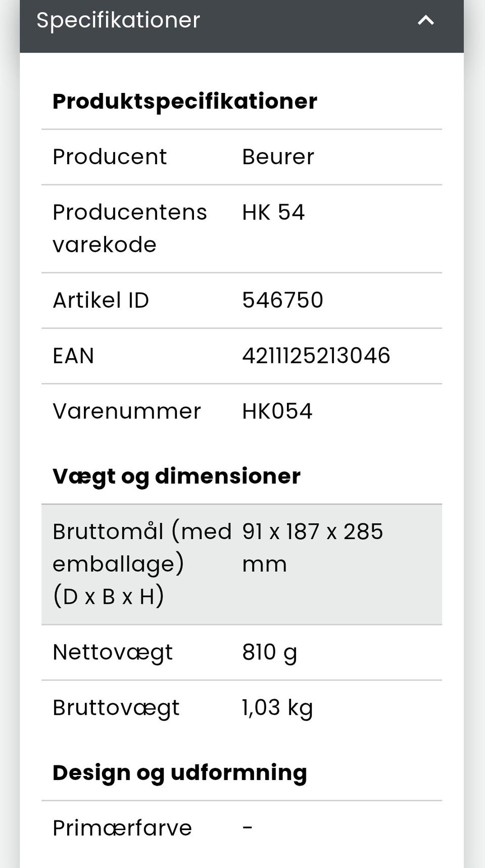This screenshot has width=485, height=868.
Task: Click the Vægt og dimensioner heading
Action: tap(176, 476)
